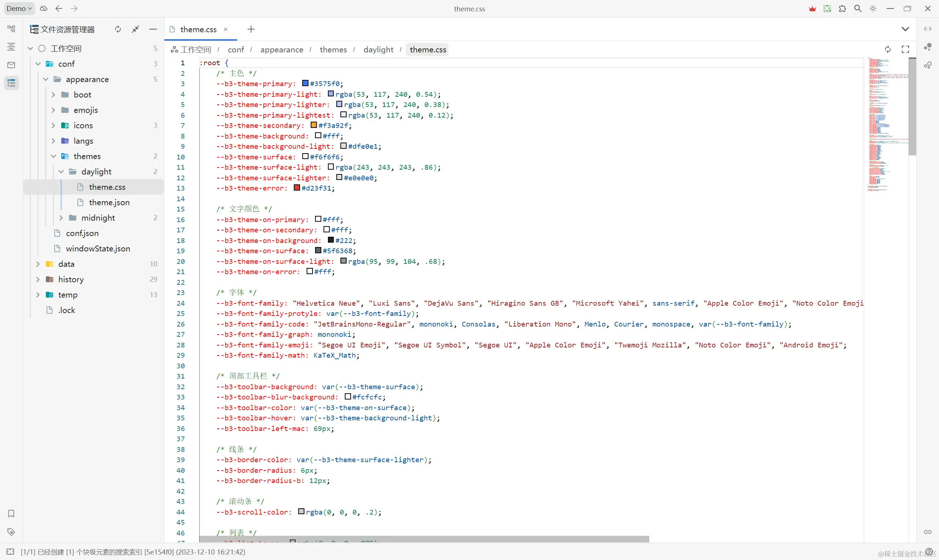Select the theme.css tab
Screen dimensions: 939x560
point(201,29)
